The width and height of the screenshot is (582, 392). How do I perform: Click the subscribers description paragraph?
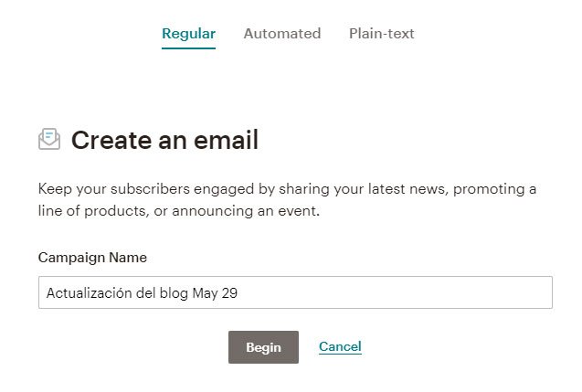click(287, 200)
